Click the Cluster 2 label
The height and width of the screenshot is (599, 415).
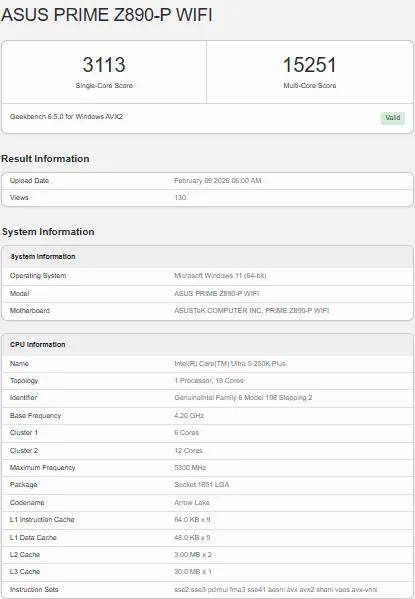tap(24, 450)
